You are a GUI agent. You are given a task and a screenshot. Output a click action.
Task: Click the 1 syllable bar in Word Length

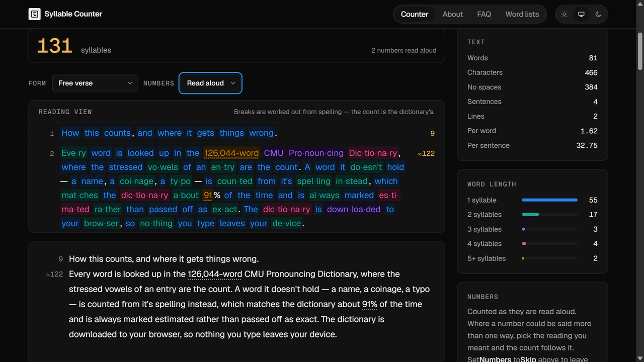(549, 200)
